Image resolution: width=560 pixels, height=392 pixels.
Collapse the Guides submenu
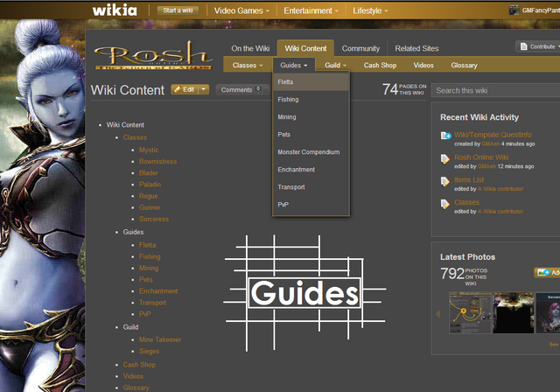click(294, 66)
